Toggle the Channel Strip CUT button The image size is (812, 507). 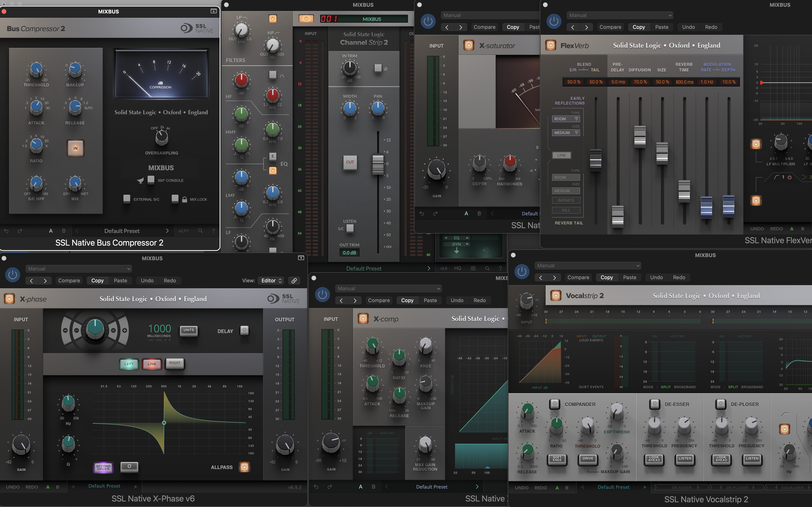pos(350,162)
